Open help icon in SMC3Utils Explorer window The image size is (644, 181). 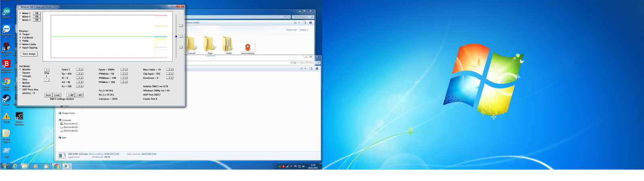[317, 68]
